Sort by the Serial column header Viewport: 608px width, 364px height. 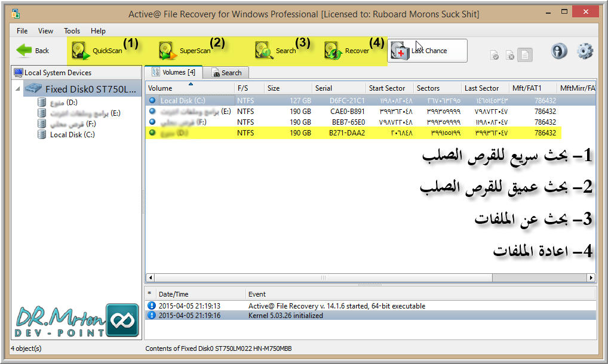point(339,88)
